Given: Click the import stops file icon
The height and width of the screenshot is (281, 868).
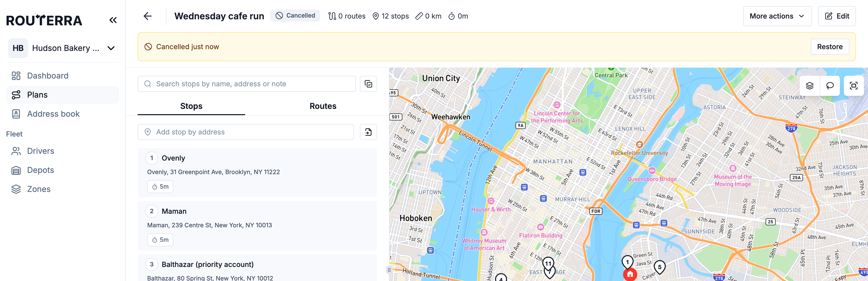Looking at the screenshot, I should (x=368, y=132).
